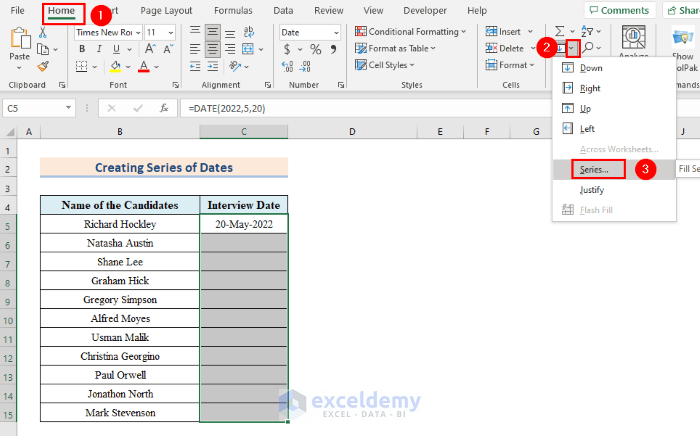Click the AutoSum sigma icon
This screenshot has height=436, width=700.
click(x=559, y=31)
